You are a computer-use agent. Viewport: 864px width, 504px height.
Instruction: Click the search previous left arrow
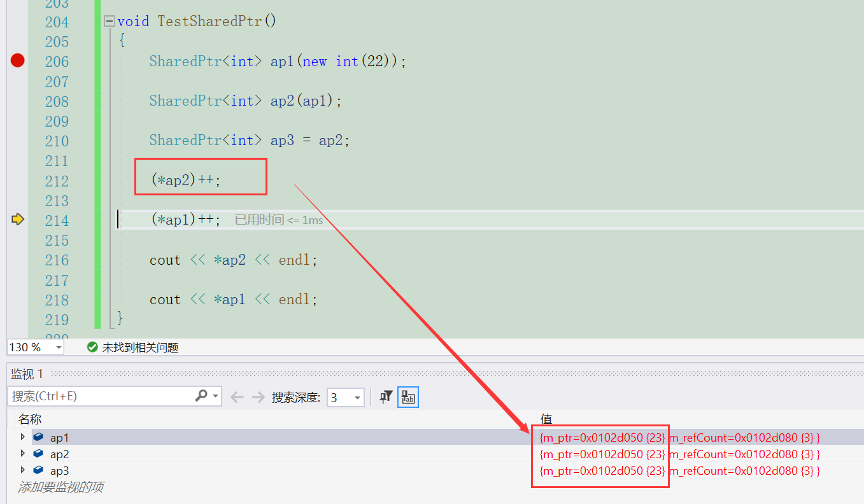pos(237,397)
